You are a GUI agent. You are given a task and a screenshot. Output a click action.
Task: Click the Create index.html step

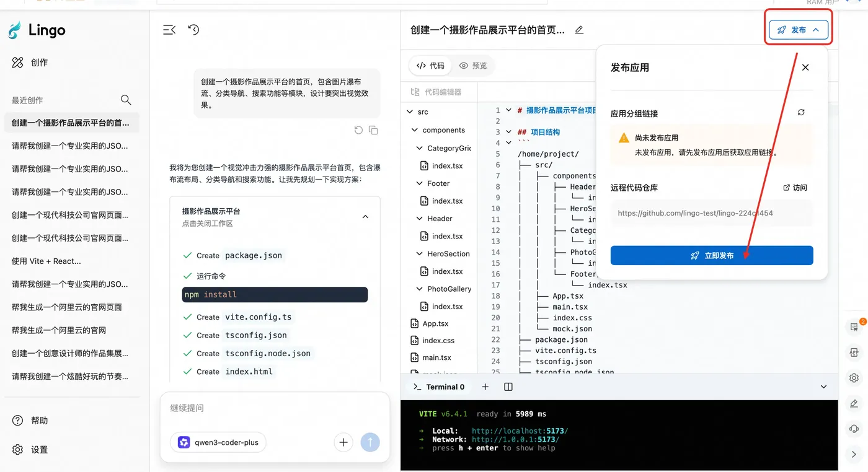pos(229,372)
